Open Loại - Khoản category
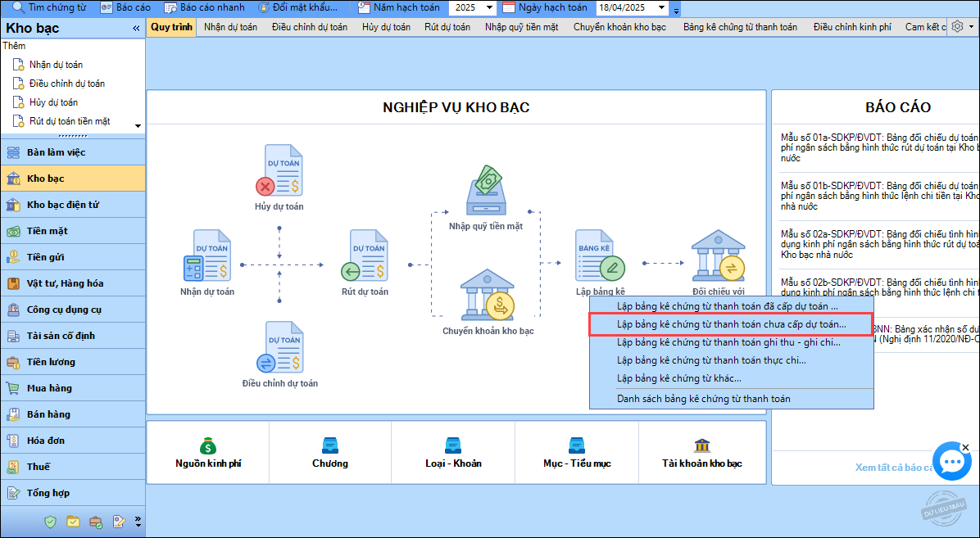This screenshot has height=538, width=980. pos(453,454)
